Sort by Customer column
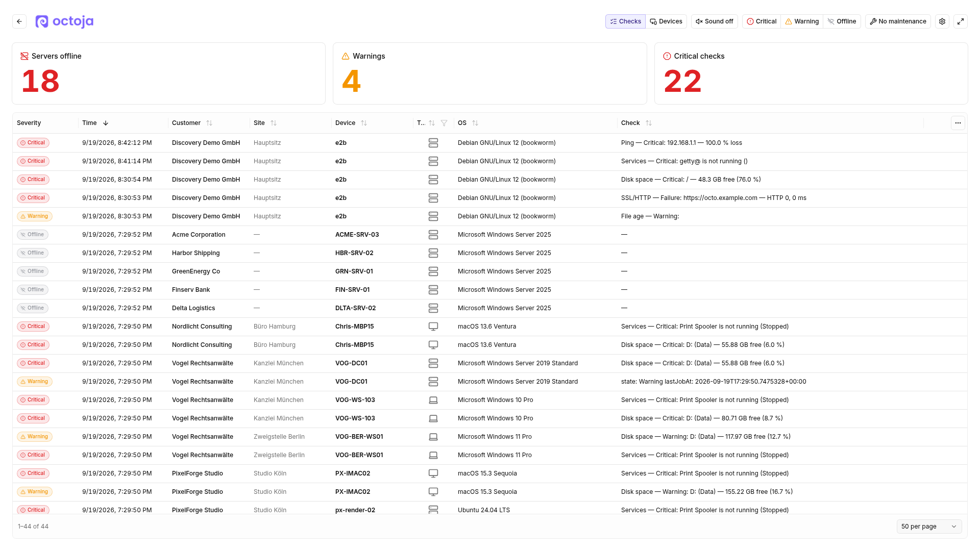Screen dimensions: 980x551 [x=209, y=123]
